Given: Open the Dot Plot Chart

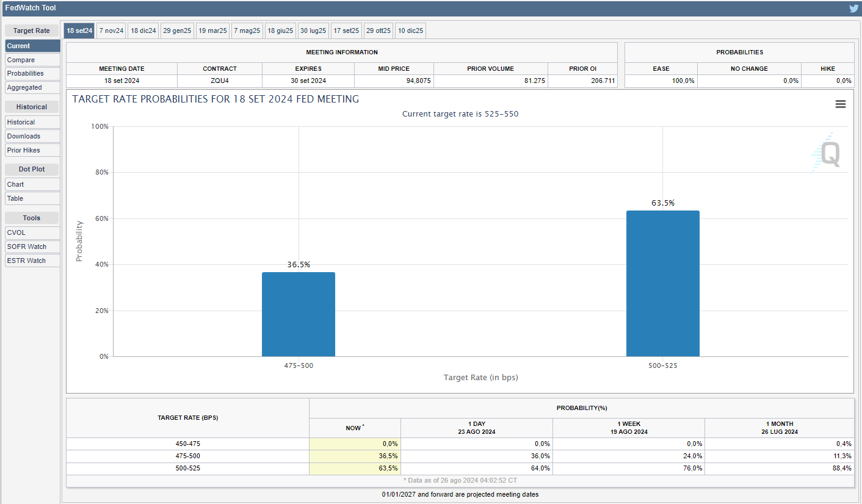Looking at the screenshot, I should point(32,184).
